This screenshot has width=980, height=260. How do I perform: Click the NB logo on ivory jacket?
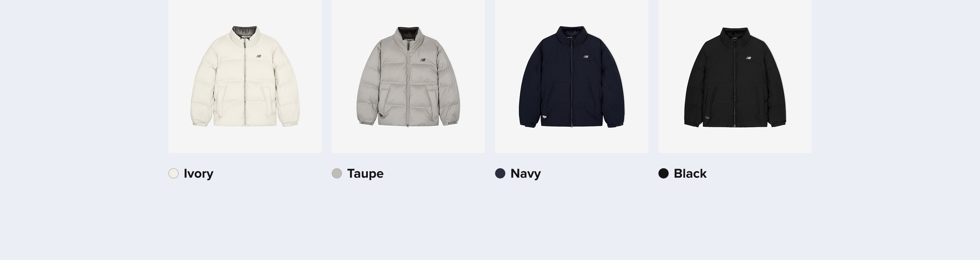pos(259,56)
